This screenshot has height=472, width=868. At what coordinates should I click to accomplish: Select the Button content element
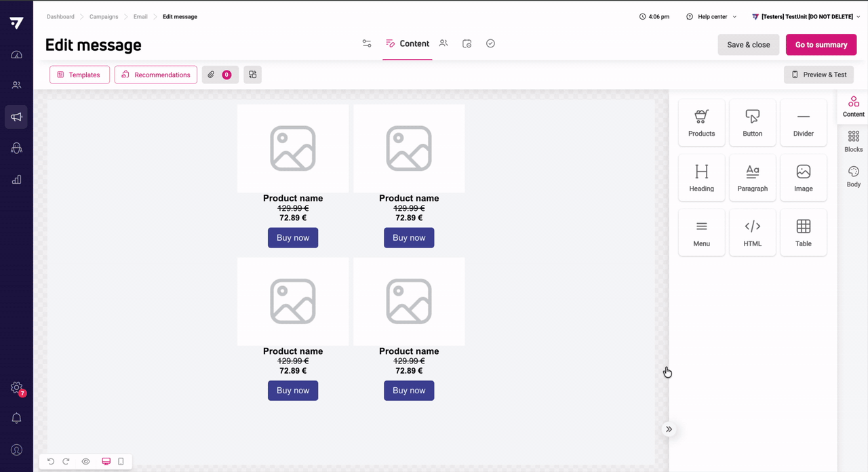point(752,123)
